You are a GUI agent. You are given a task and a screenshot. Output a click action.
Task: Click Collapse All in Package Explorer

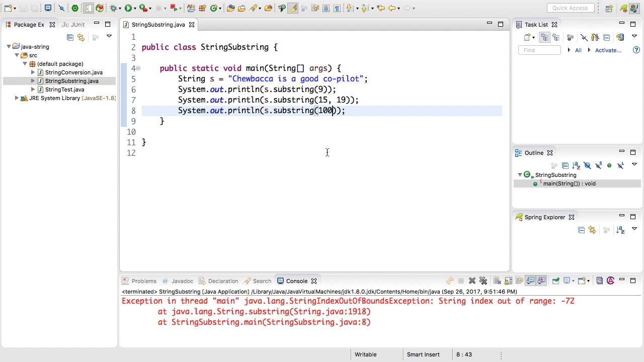pos(70,37)
